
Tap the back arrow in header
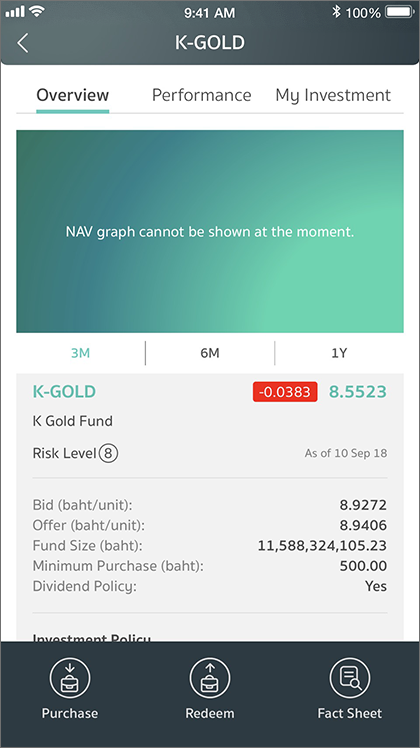(x=22, y=43)
